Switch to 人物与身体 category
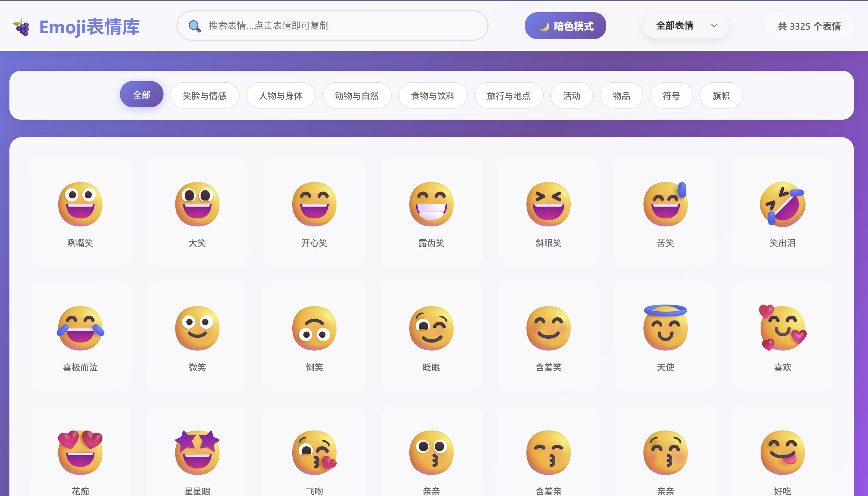 pos(280,95)
